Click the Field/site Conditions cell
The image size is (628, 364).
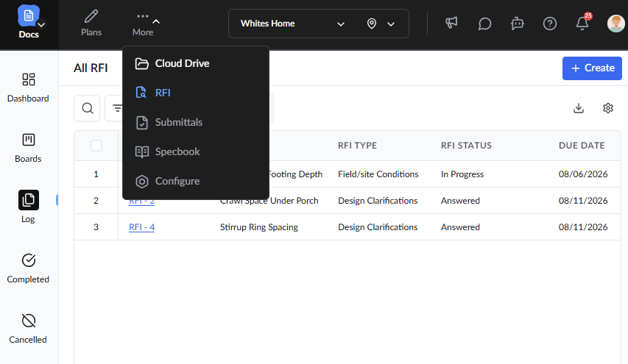click(378, 174)
